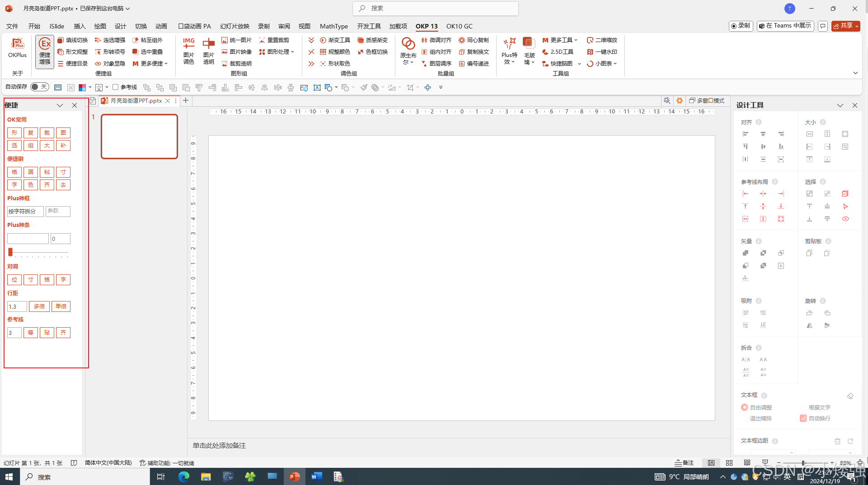The height and width of the screenshot is (485, 868).
Task: Click the 共享 button
Action: tap(845, 26)
